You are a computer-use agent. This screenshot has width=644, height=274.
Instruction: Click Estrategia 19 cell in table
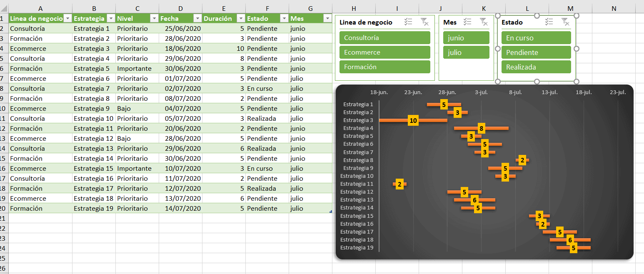click(94, 208)
